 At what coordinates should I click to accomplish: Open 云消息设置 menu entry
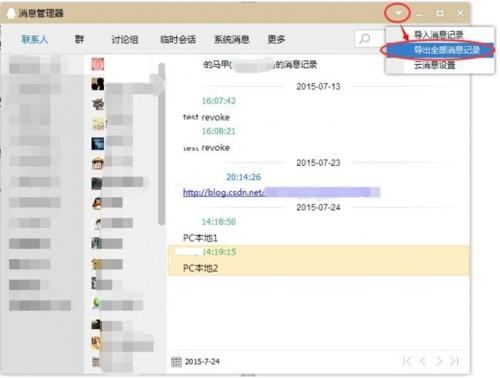[434, 65]
